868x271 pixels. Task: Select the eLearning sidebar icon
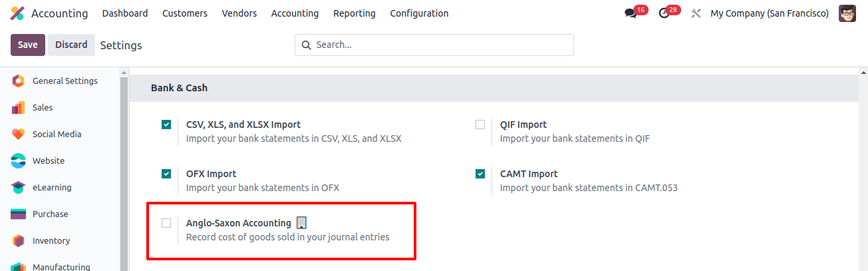point(19,188)
